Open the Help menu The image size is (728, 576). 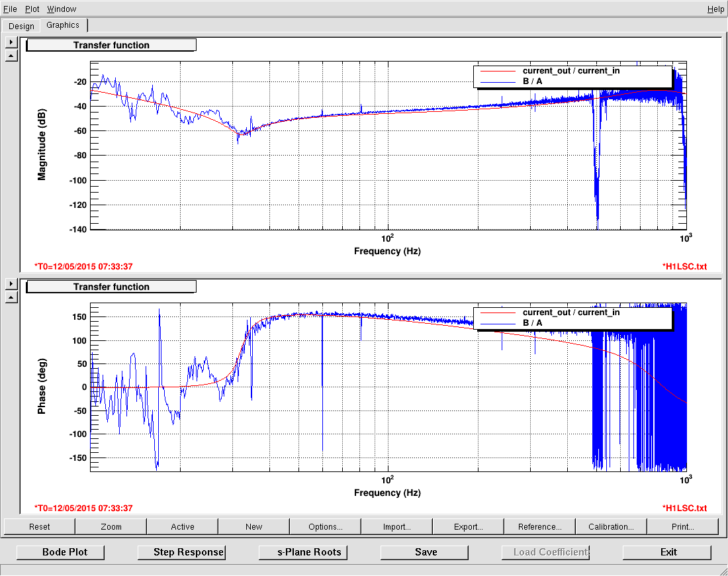(715, 9)
